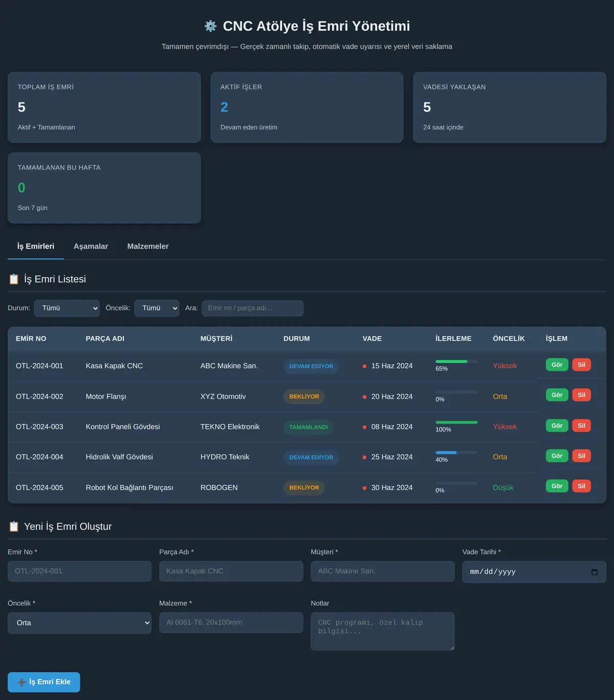The width and height of the screenshot is (614, 700).
Task: Focus the Malzeme input field
Action: click(231, 623)
